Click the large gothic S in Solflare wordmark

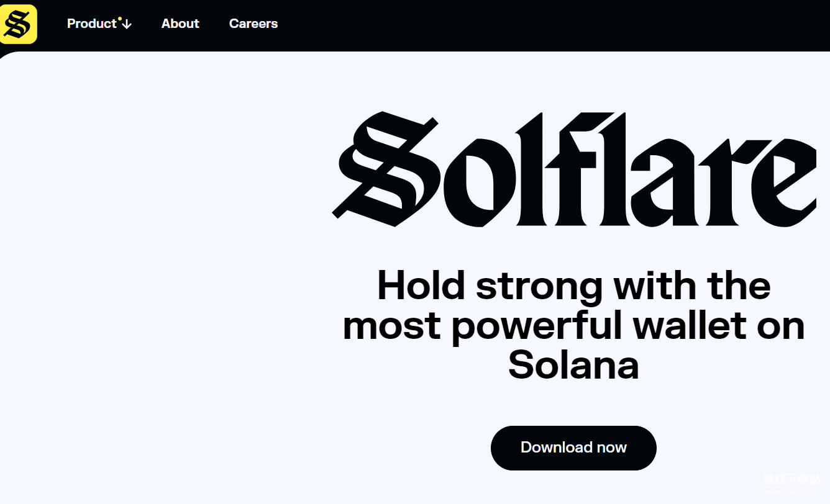(386, 169)
